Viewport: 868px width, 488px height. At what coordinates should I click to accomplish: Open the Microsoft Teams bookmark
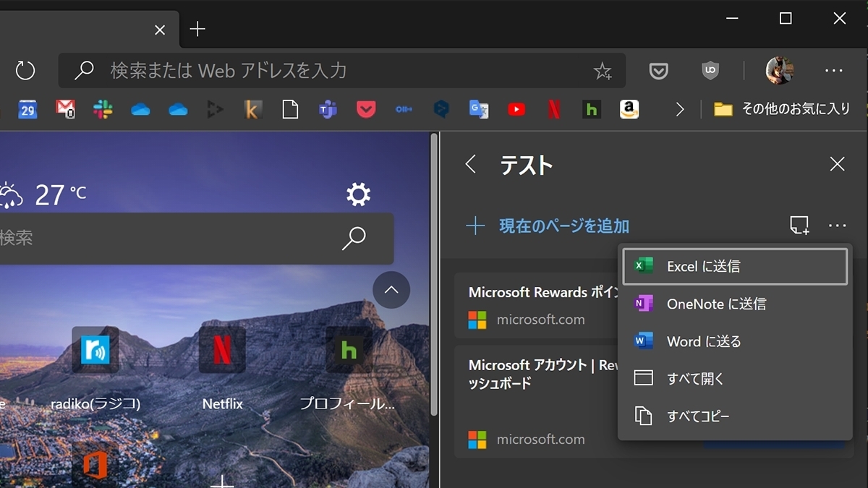point(328,109)
